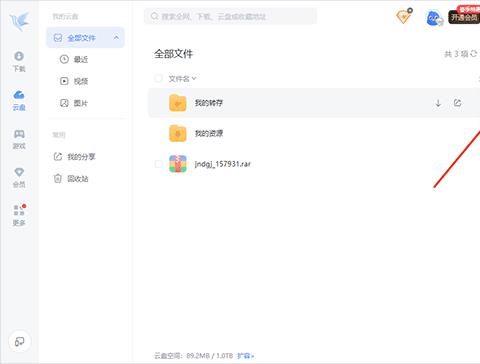The height and width of the screenshot is (364, 480).
Task: Select the file name jndgj_157931.rar
Action: click(223, 164)
